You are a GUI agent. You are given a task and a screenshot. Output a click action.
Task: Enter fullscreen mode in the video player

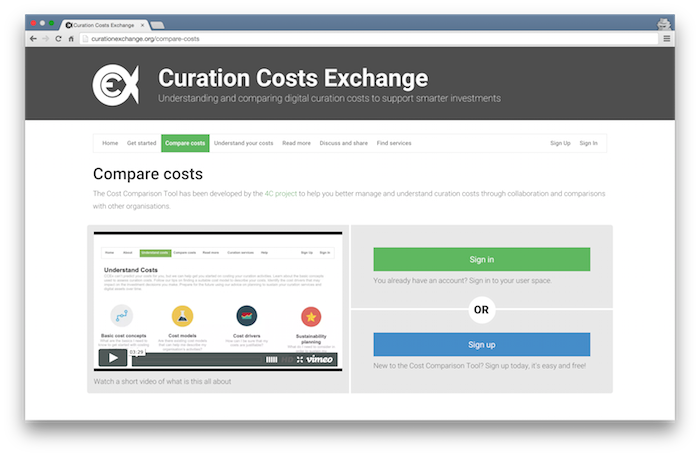[300, 359]
